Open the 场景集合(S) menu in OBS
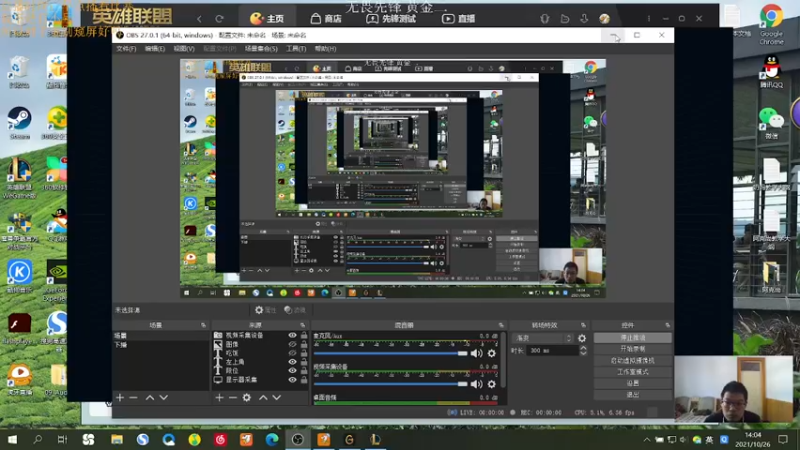This screenshot has width=800, height=450. [x=261, y=48]
